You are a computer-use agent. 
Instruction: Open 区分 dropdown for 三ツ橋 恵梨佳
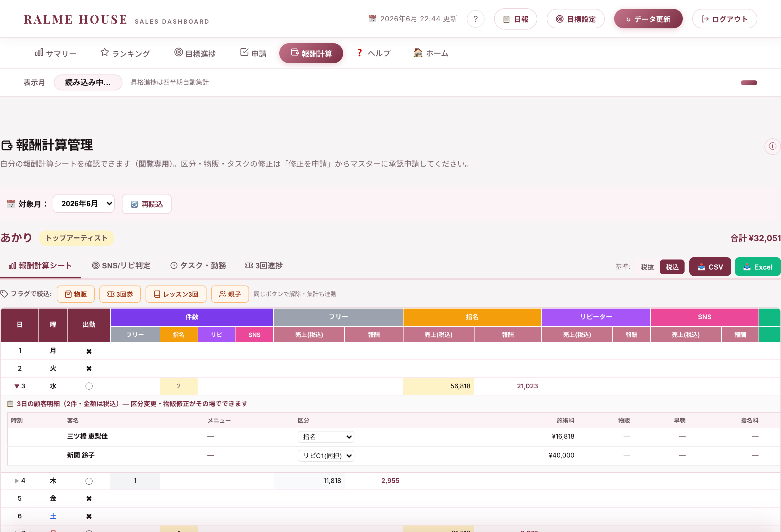coord(326,437)
